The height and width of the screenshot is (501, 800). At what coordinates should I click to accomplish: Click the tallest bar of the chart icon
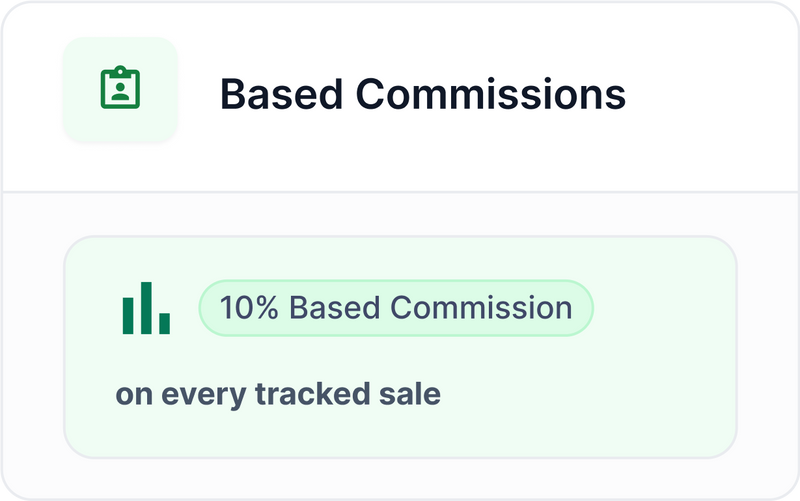click(x=146, y=308)
